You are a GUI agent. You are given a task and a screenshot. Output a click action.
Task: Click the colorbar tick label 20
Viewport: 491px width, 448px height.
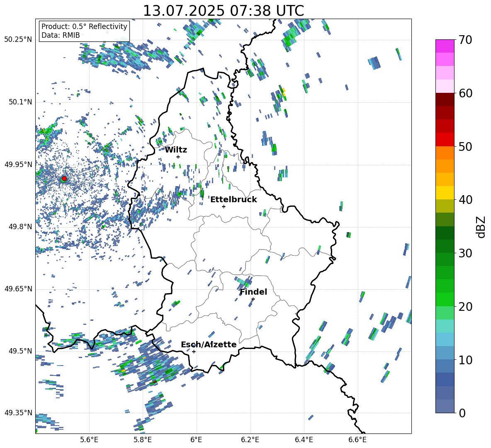click(465, 307)
